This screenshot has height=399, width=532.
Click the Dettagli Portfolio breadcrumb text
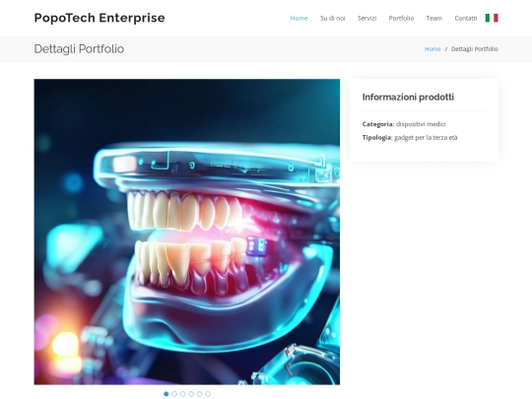474,49
